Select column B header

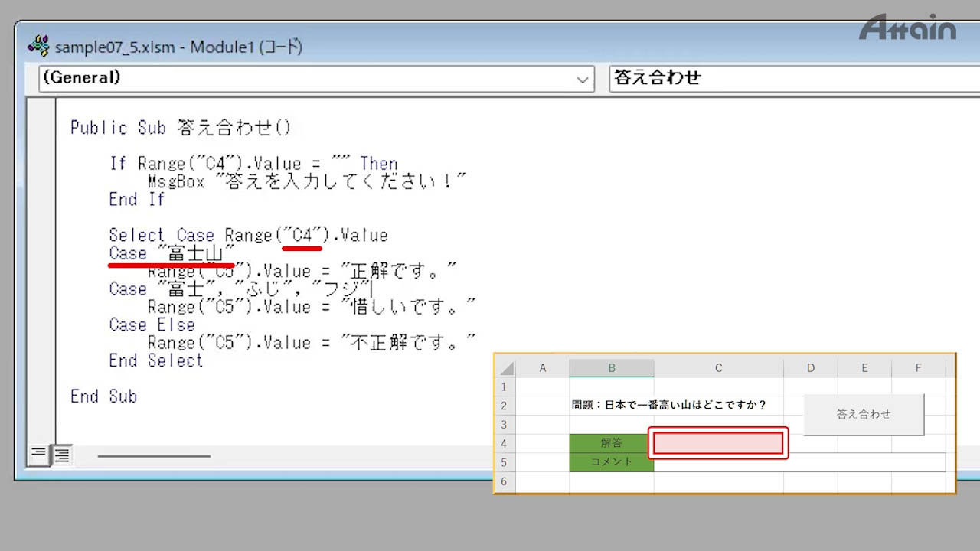pyautogui.click(x=612, y=368)
